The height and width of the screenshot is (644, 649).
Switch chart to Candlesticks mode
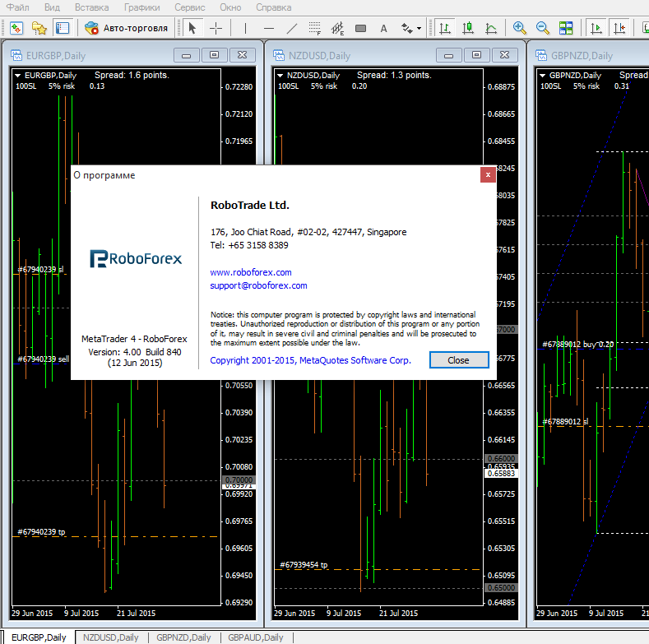click(x=468, y=28)
